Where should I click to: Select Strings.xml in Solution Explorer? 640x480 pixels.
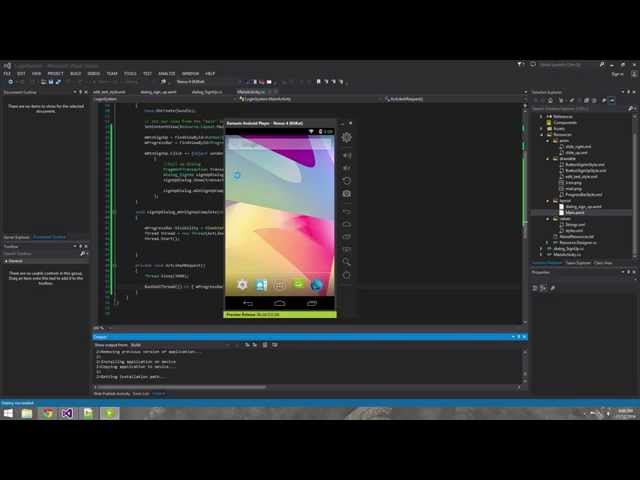coord(575,225)
